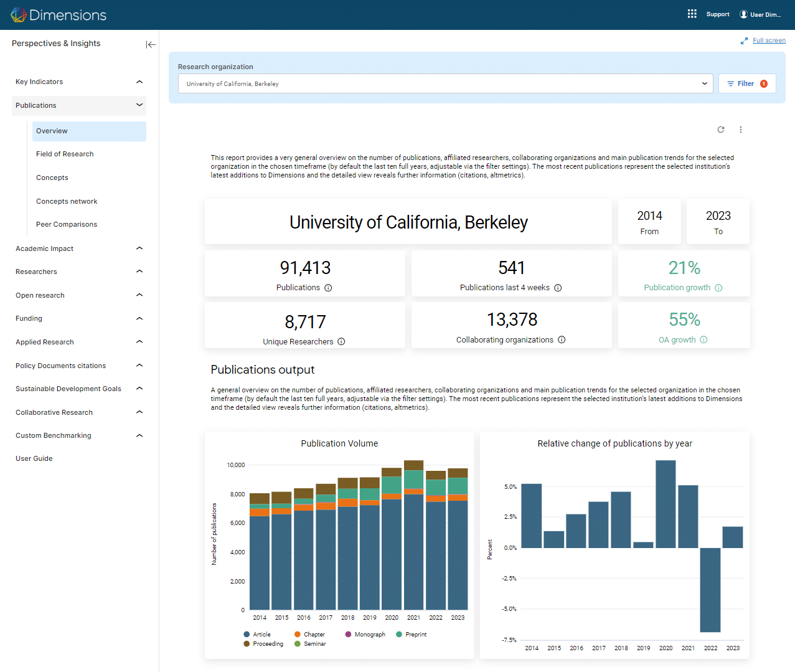
Task: Select Field of Research in sidebar
Action: pyautogui.click(x=65, y=154)
